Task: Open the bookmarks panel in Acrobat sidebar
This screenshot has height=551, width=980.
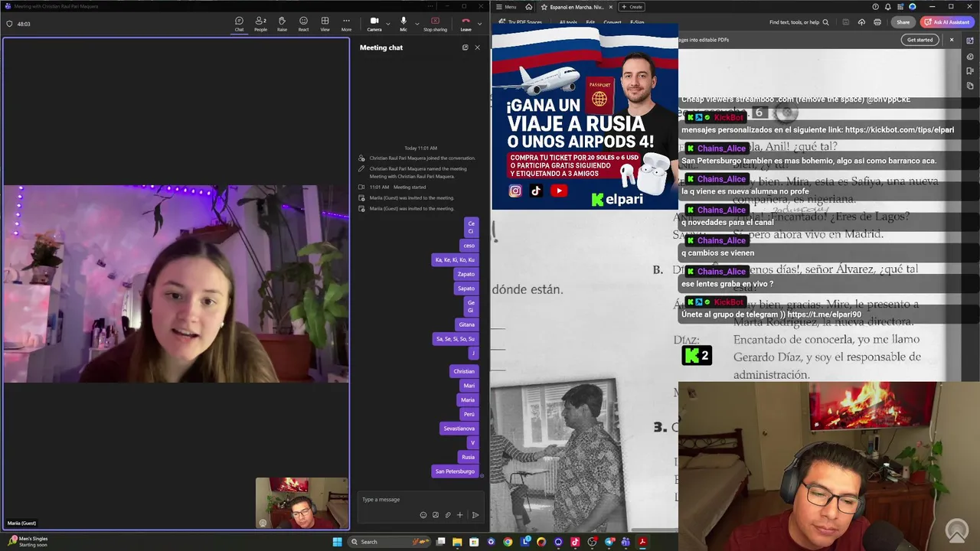Action: pyautogui.click(x=970, y=71)
